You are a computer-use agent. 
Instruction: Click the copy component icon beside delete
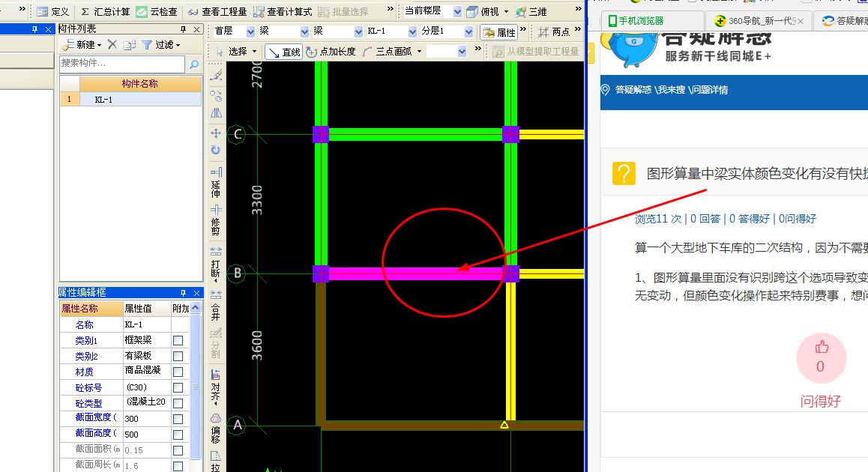(130, 45)
